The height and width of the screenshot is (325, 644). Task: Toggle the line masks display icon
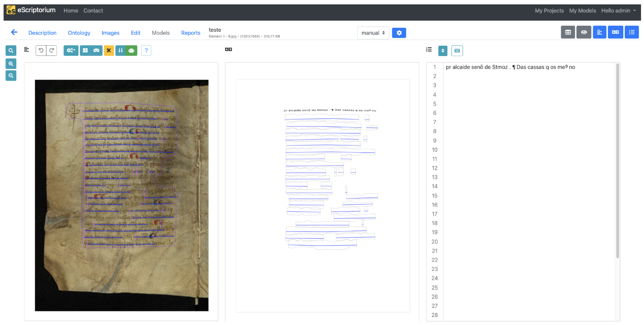96,50
